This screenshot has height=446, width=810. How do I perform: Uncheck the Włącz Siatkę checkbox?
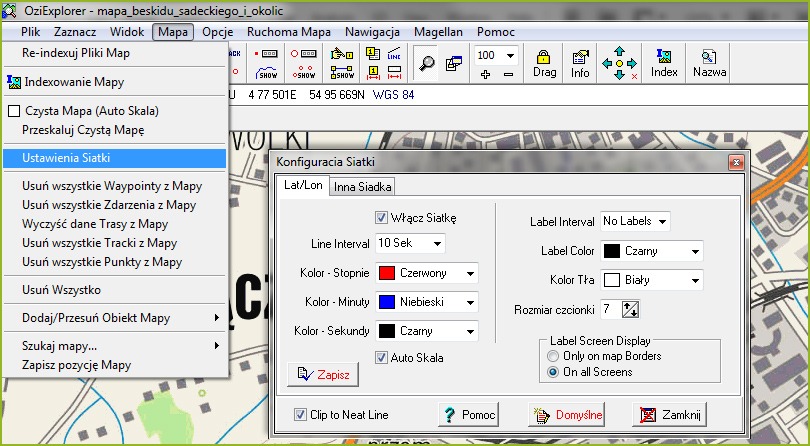(381, 218)
